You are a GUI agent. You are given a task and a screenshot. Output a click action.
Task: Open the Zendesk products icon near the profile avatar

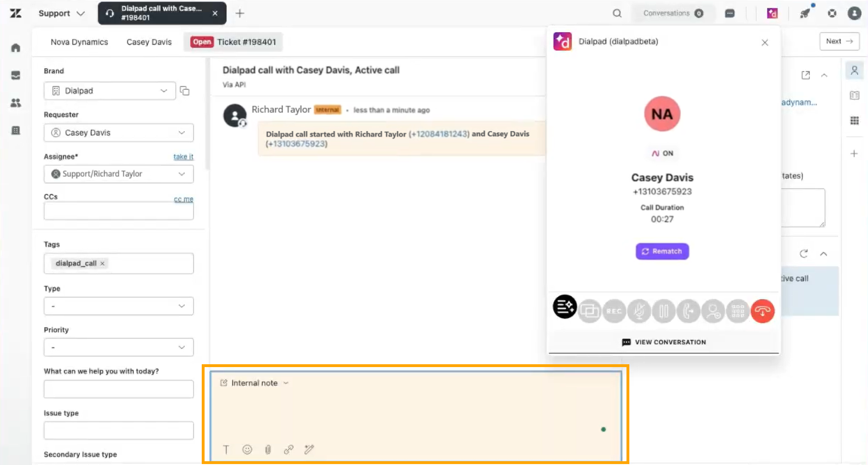832,13
